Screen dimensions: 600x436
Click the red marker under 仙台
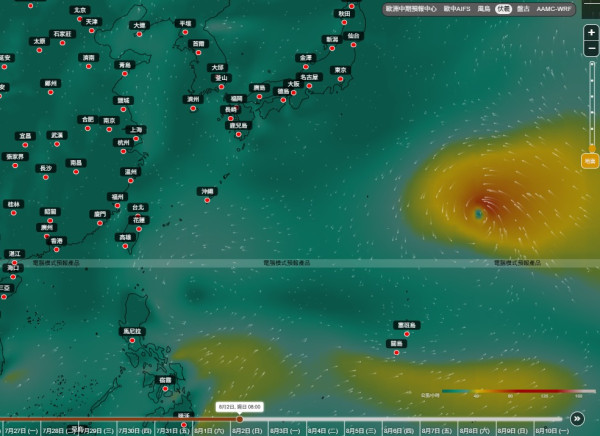coord(354,45)
